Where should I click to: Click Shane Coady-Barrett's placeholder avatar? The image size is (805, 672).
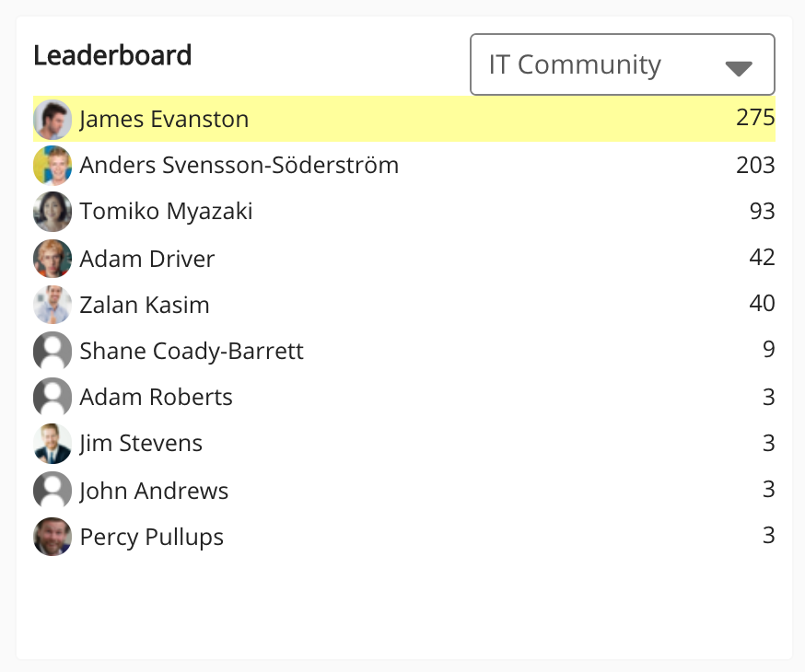coord(52,351)
